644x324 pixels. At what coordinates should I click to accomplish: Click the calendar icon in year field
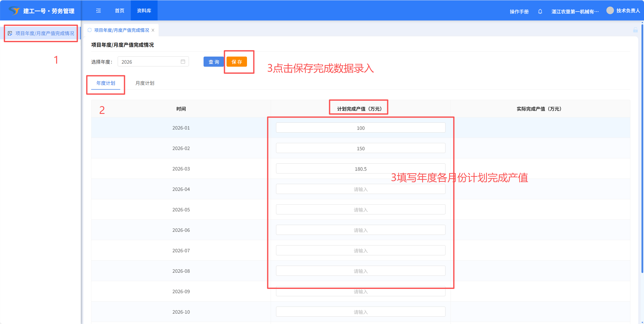tap(183, 62)
